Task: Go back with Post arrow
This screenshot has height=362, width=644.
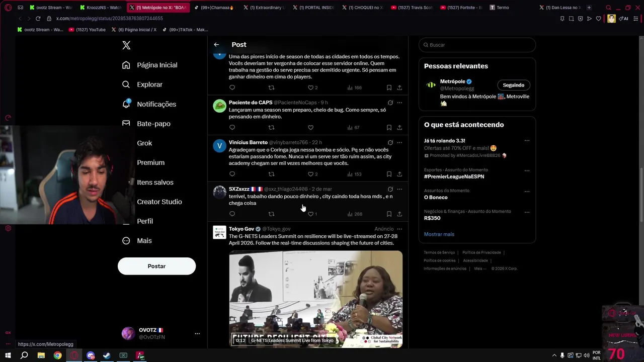Action: click(216, 45)
